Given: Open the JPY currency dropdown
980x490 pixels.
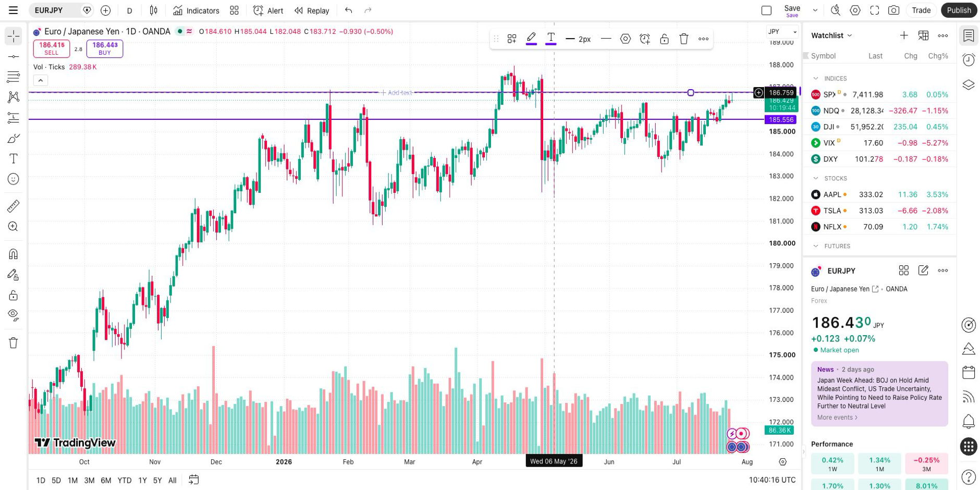Looking at the screenshot, I should [x=782, y=32].
